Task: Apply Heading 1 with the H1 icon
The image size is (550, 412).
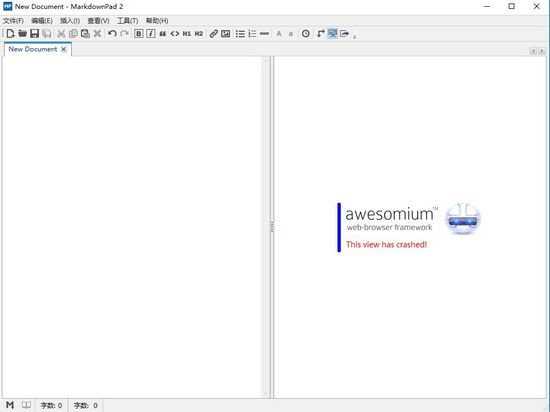Action: point(187,34)
